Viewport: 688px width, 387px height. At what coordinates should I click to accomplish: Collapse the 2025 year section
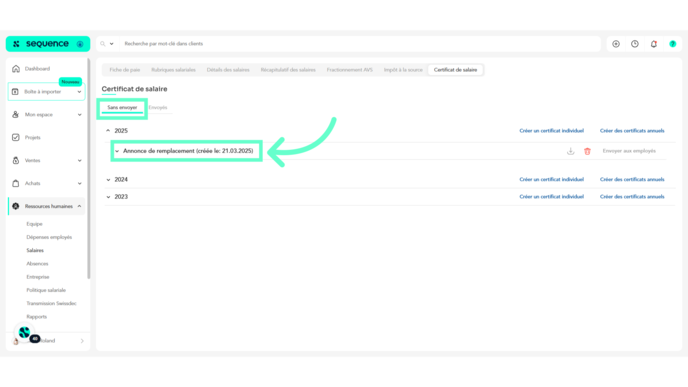click(108, 131)
